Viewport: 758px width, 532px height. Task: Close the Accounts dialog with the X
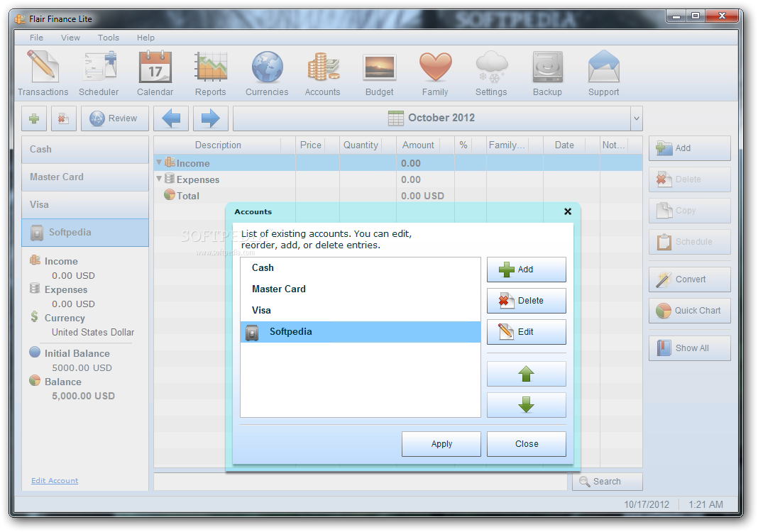568,211
